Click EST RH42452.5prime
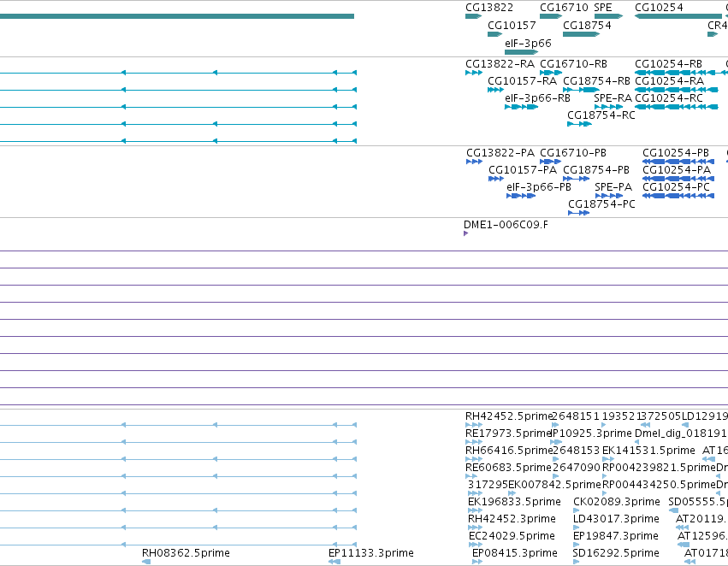The height and width of the screenshot is (566, 728). pyautogui.click(x=508, y=416)
